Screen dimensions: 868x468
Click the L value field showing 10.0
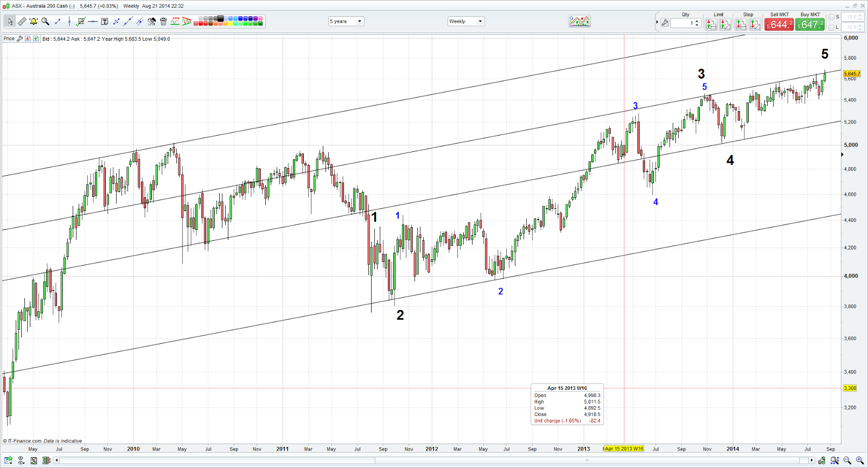pyautogui.click(x=852, y=27)
